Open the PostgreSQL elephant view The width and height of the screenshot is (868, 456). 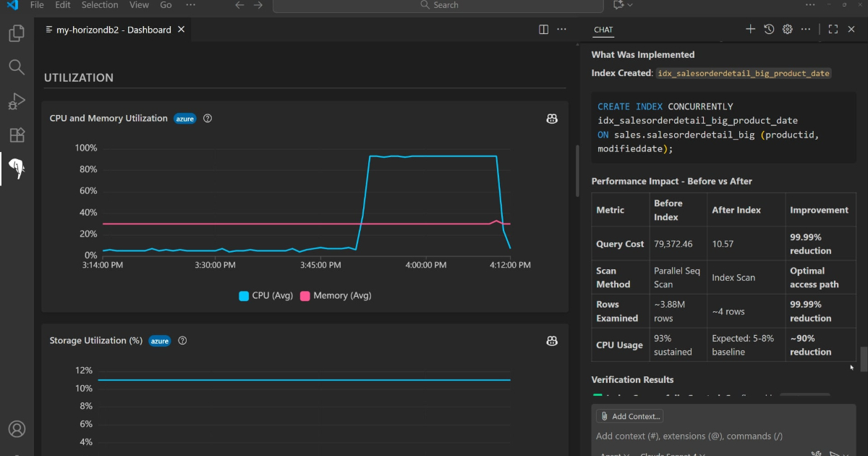[x=17, y=169]
